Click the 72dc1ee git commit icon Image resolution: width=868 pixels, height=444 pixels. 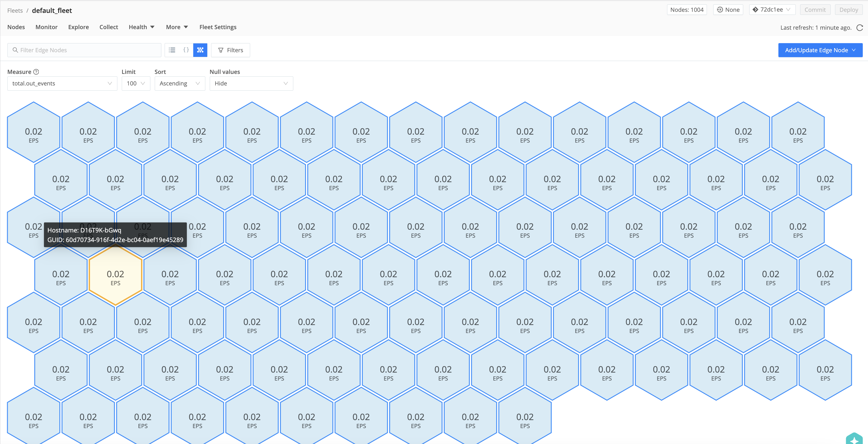pyautogui.click(x=755, y=9)
